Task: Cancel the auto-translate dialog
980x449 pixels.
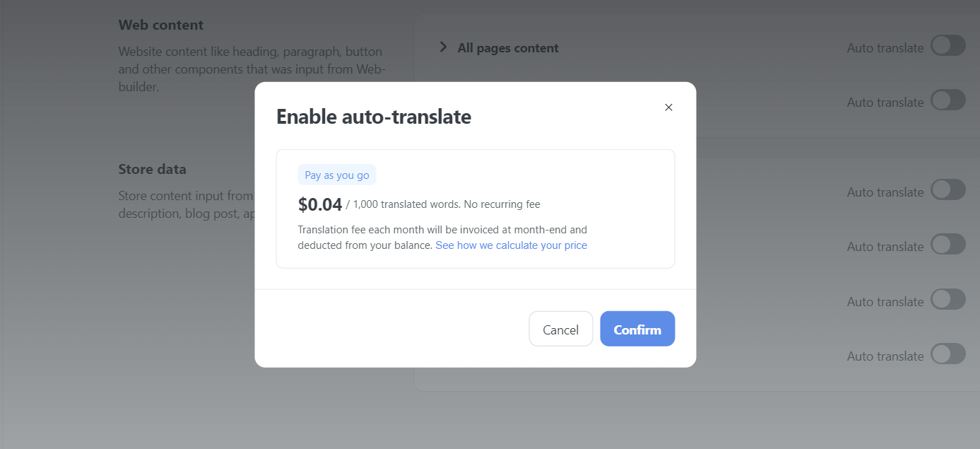Action: pyautogui.click(x=561, y=329)
